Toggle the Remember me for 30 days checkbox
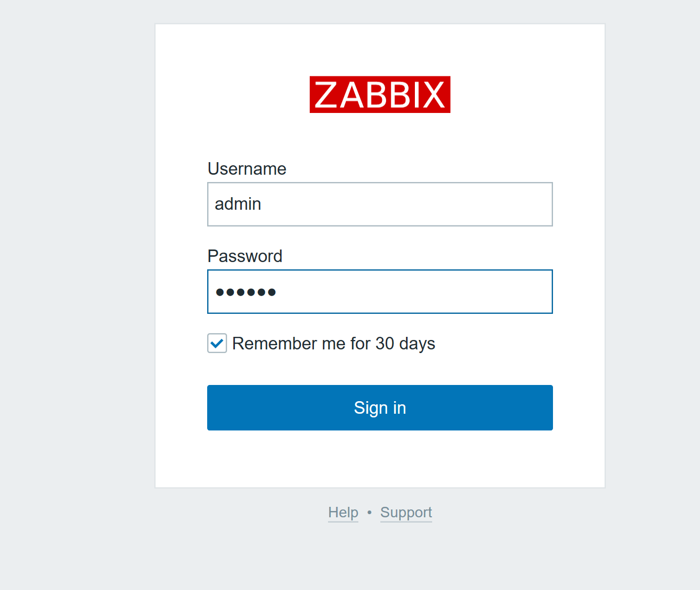 (217, 343)
